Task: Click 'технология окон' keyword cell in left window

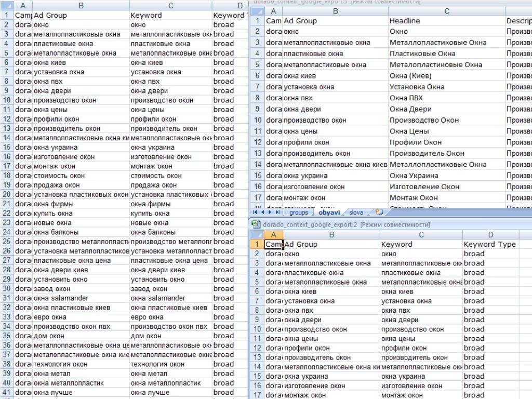Action: (x=170, y=364)
